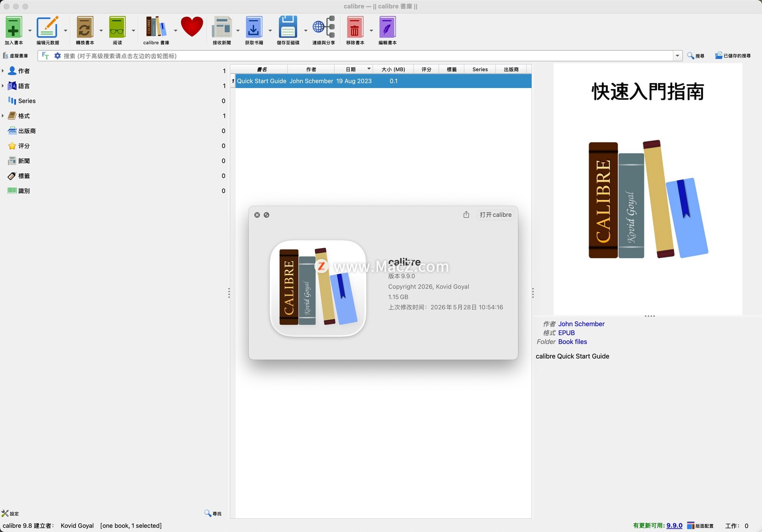The width and height of the screenshot is (762, 532).
Task: Sort by the 日期 date column header
Action: (353, 69)
